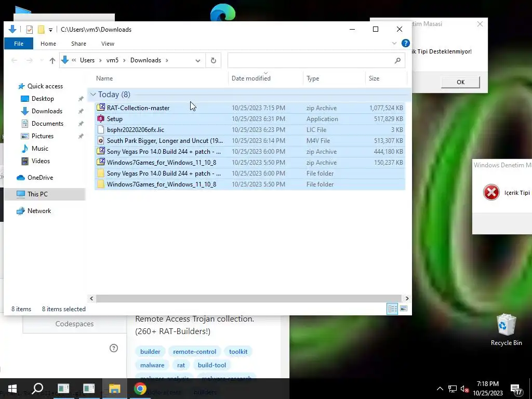Expand the ribbon with the chevron
532x399 pixels.
tap(394, 43)
